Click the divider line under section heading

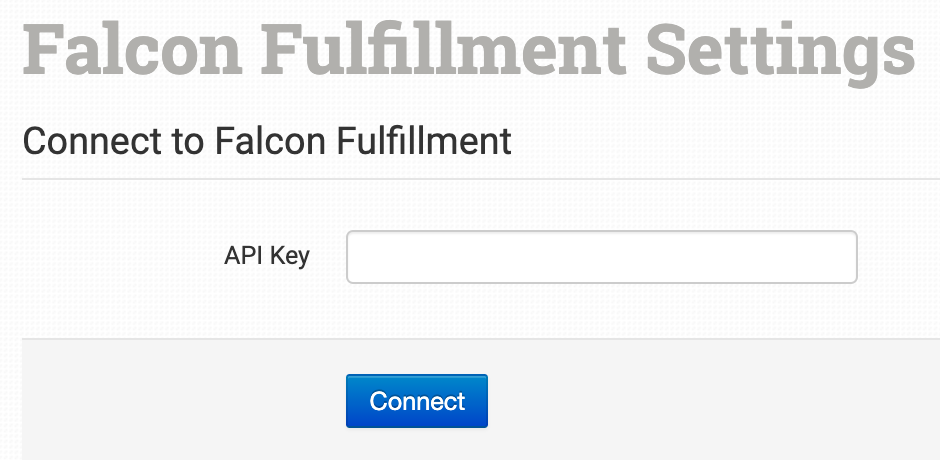pyautogui.click(x=480, y=179)
